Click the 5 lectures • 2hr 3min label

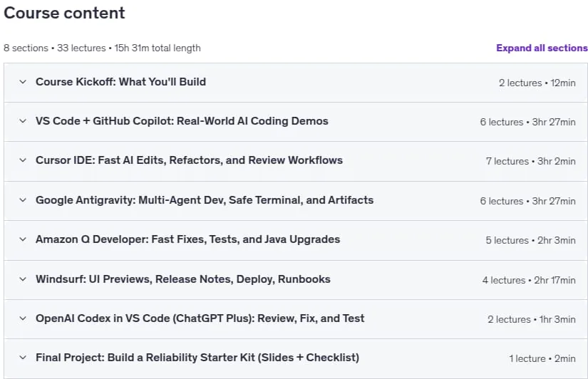click(530, 240)
